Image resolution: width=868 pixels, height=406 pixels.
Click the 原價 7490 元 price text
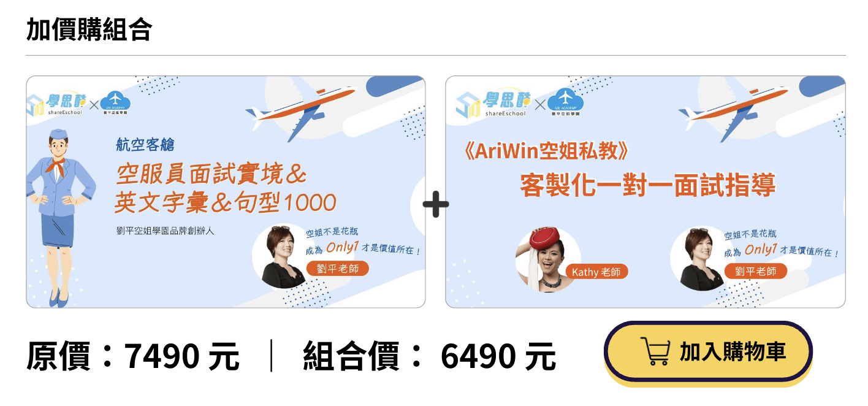(132, 356)
